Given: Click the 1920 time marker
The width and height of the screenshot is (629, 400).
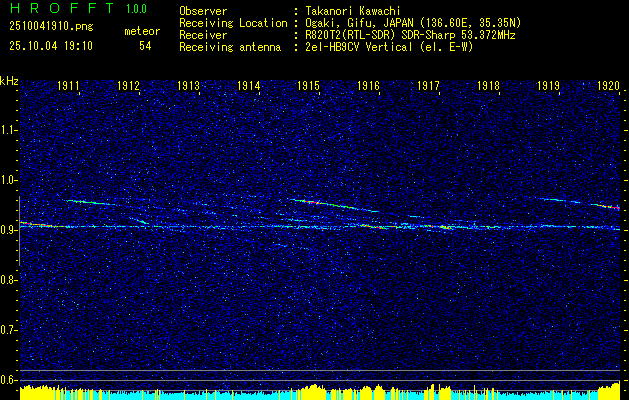Looking at the screenshot, I should click(609, 86).
